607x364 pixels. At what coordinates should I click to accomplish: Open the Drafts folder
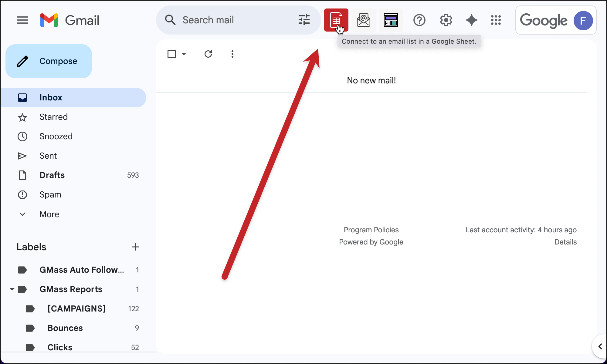(52, 175)
